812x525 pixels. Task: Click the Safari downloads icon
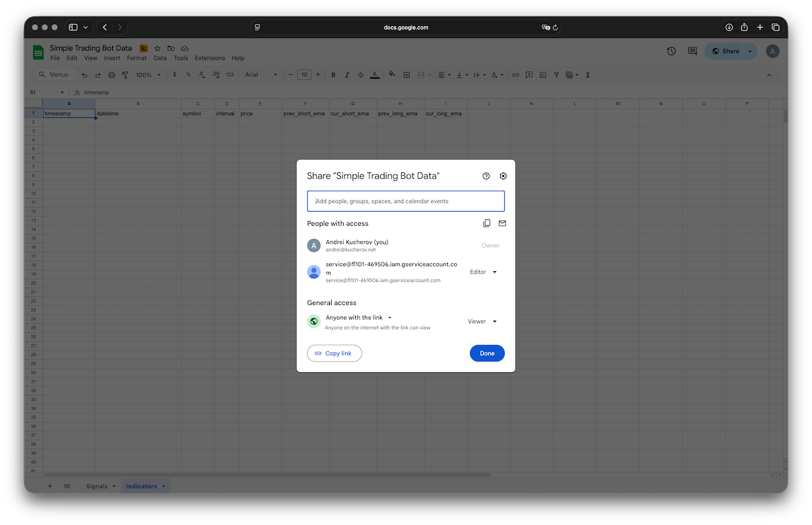(x=729, y=27)
